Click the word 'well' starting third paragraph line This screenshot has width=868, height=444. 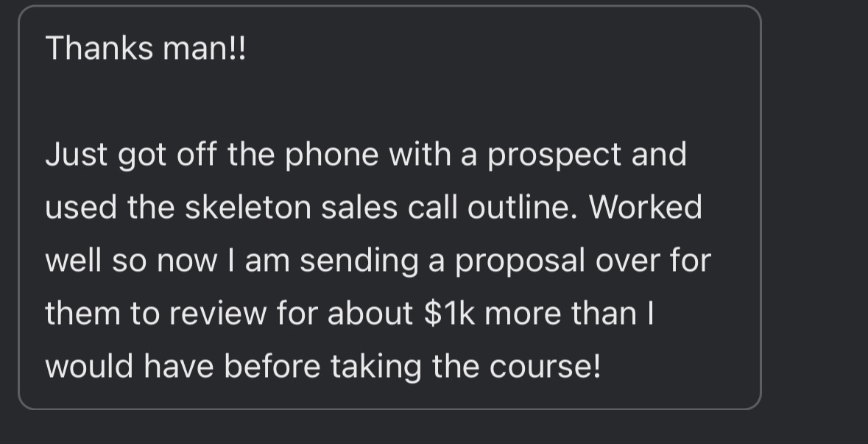click(x=74, y=260)
